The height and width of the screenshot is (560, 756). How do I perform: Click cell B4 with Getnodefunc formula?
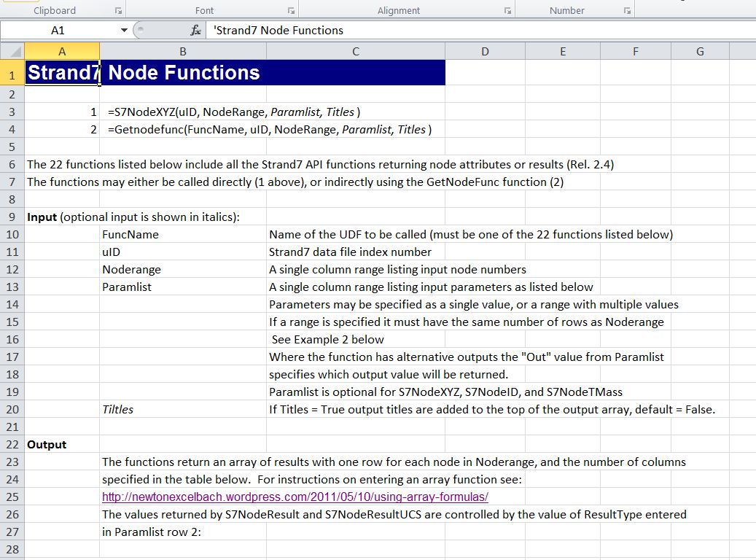(182, 130)
